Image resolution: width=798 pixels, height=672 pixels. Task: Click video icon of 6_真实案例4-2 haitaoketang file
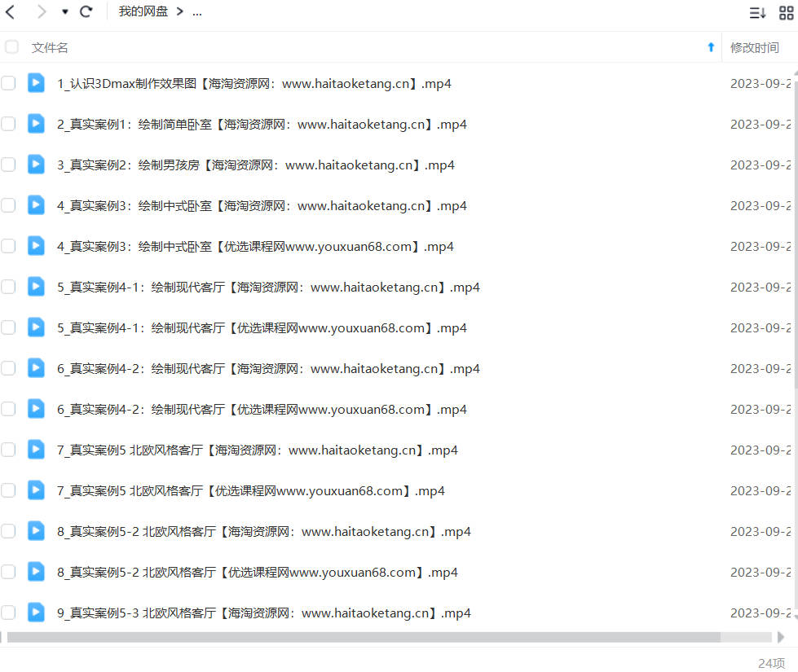[36, 368]
